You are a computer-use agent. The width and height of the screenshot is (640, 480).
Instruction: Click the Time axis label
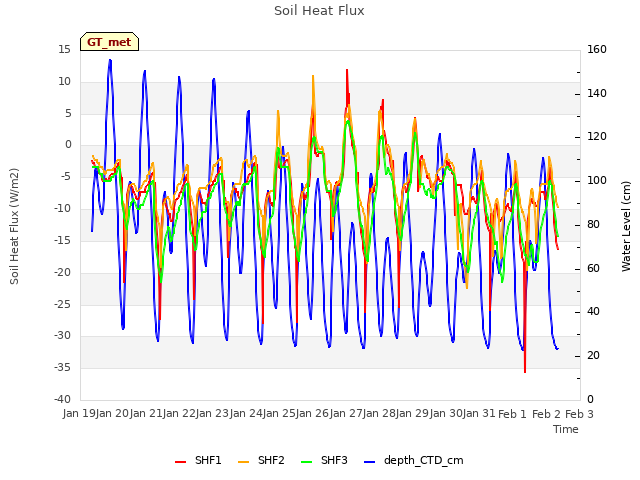(566, 429)
